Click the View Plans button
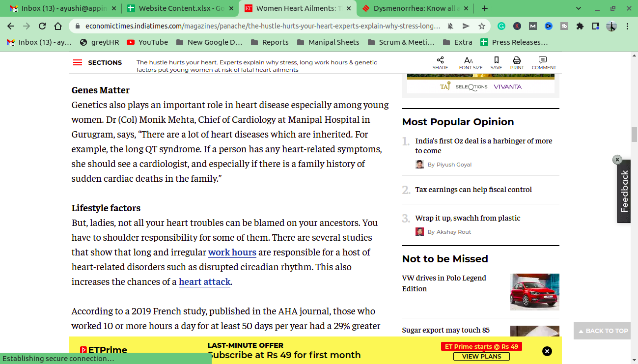Image resolution: width=638 pixels, height=364 pixels. 481,357
